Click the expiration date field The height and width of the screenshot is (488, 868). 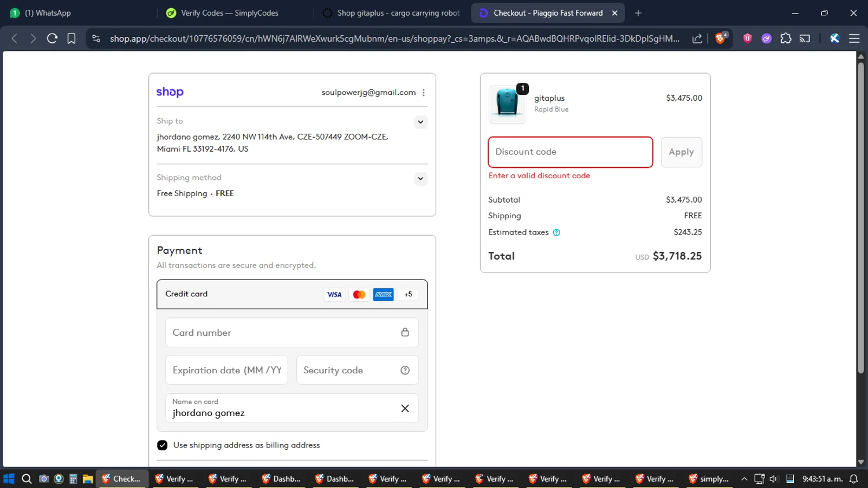point(227,370)
